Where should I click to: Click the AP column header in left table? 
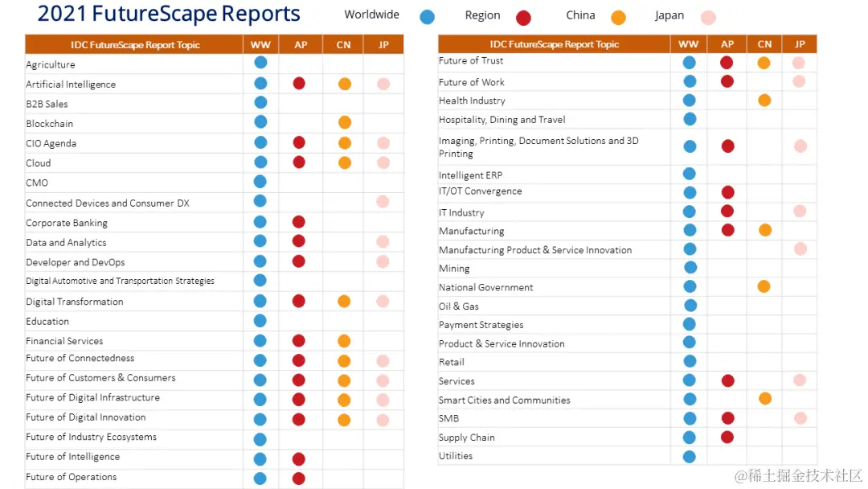[301, 45]
